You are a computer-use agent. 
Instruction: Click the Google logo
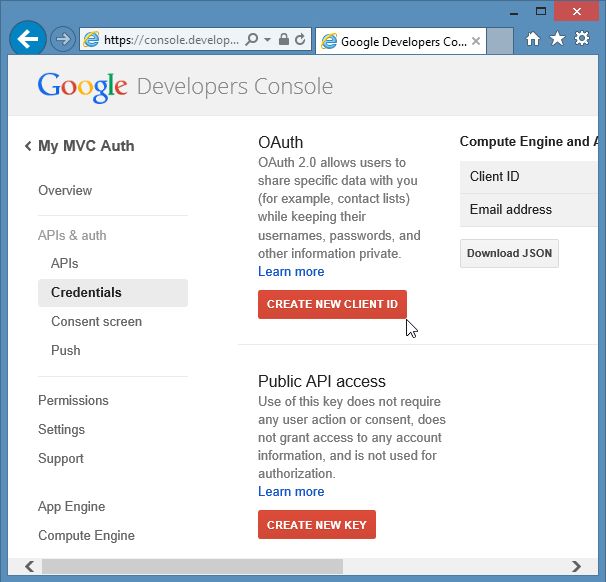point(82,87)
